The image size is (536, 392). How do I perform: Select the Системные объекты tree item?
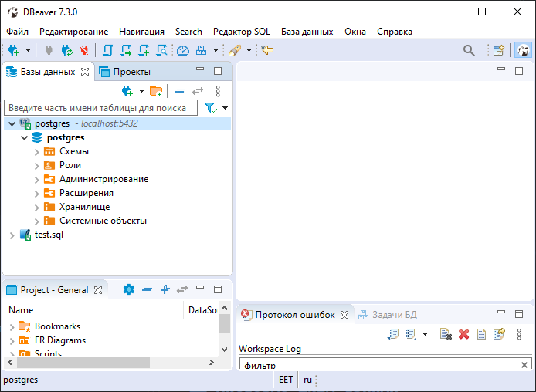point(103,221)
